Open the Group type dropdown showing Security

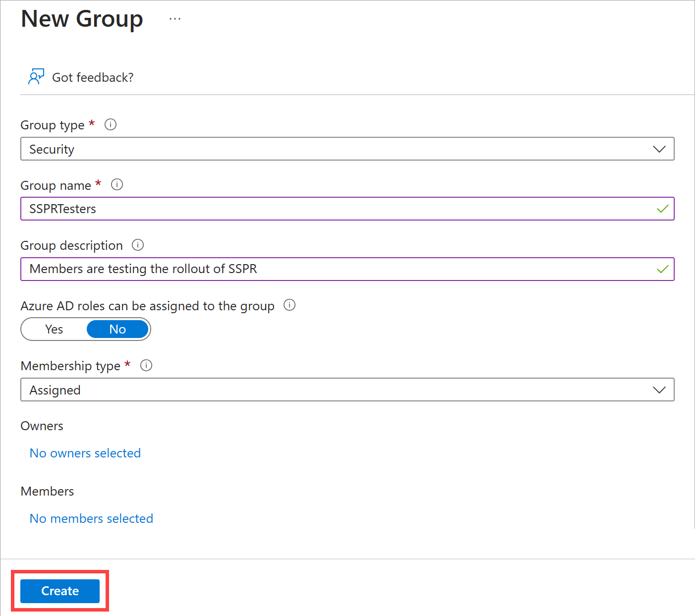[x=347, y=149]
